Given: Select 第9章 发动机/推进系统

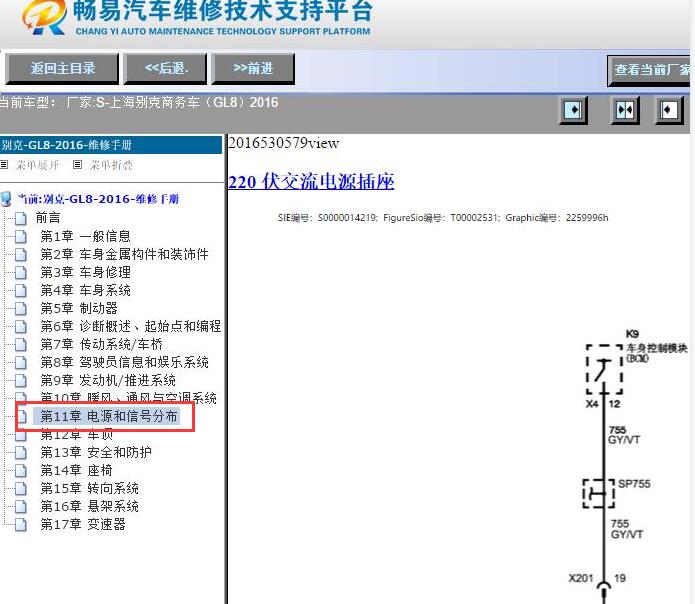Looking at the screenshot, I should pos(108,380).
